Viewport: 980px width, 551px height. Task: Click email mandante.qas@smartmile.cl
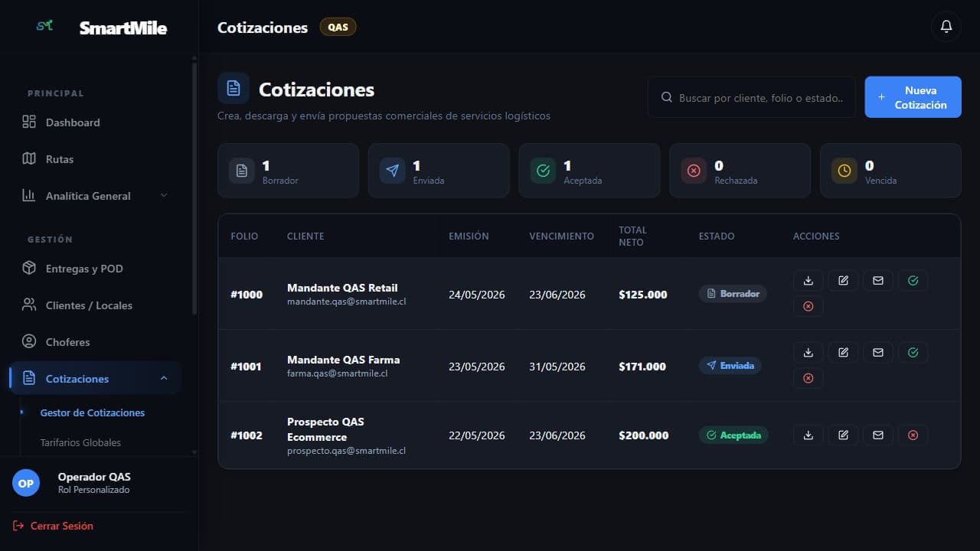pyautogui.click(x=346, y=302)
